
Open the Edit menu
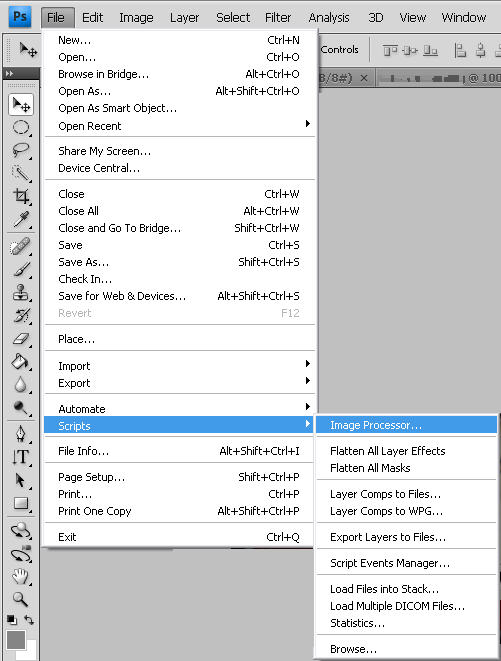[x=92, y=18]
